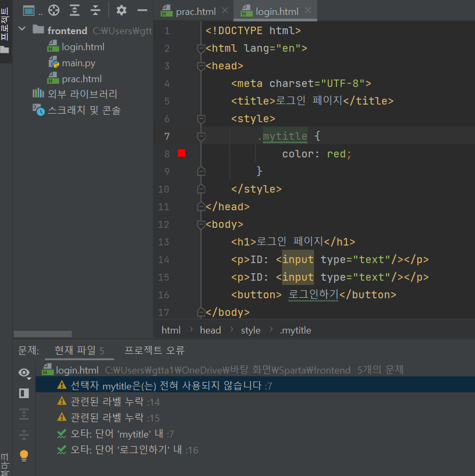Click the </body> fold marker on line 17
Viewport: 475px width, 476px height.
tap(201, 312)
